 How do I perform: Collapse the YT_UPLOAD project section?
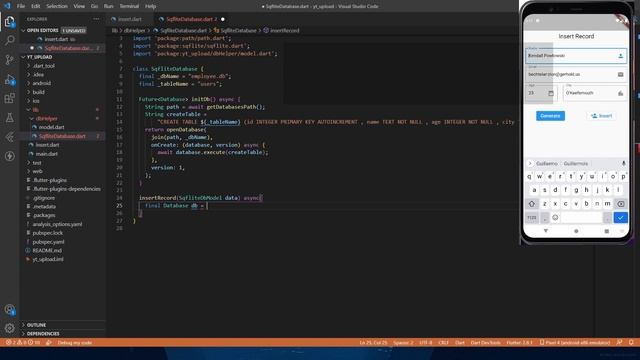coord(39,57)
